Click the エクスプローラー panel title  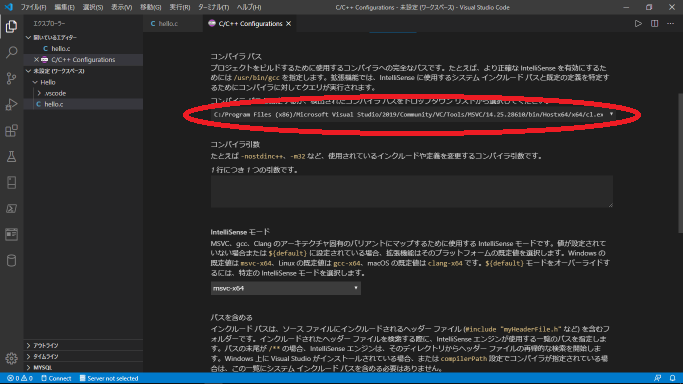tap(49, 24)
